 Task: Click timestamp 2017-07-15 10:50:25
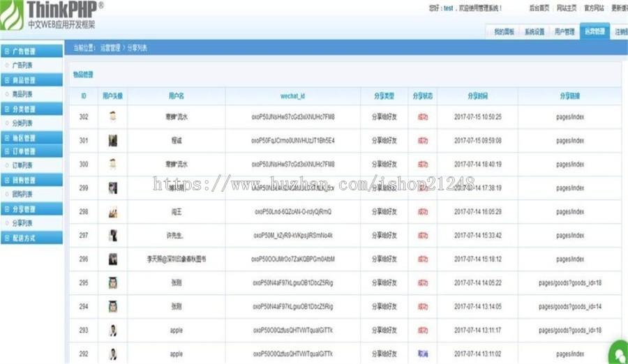point(478,117)
